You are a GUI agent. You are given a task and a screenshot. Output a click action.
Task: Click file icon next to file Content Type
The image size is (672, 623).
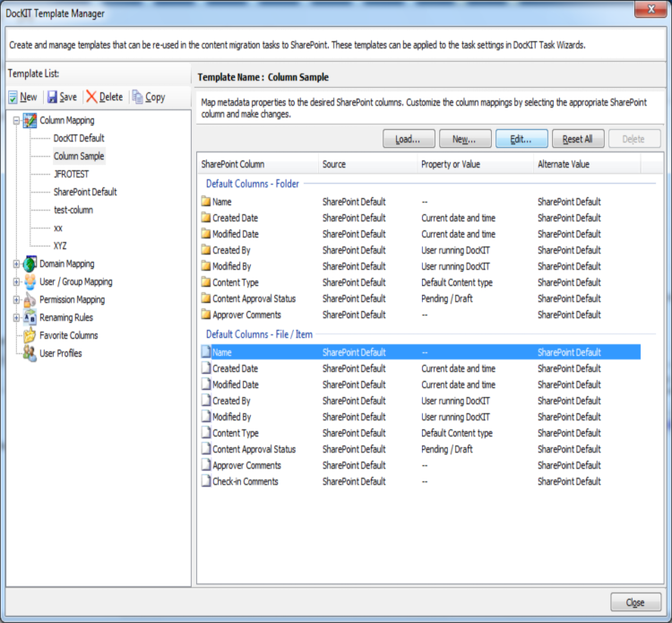[206, 433]
